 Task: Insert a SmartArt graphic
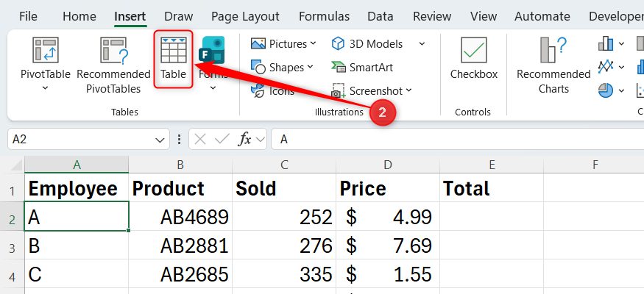pyautogui.click(x=362, y=67)
